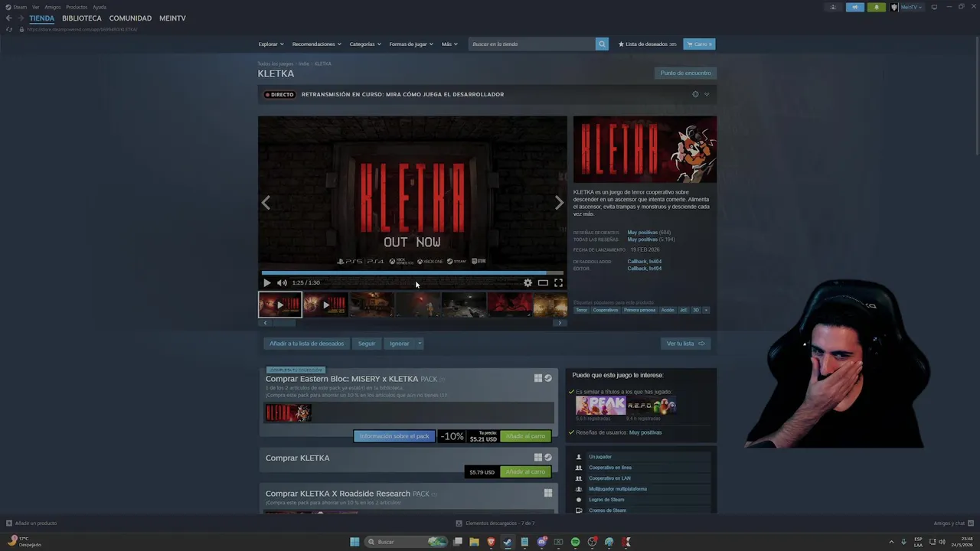Mute the trailer volume

[282, 283]
